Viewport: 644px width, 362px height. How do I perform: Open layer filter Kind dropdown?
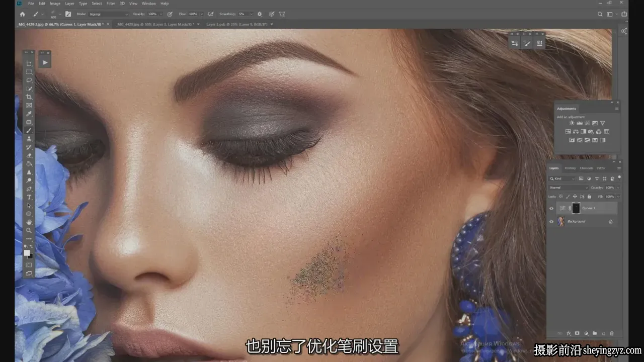(x=562, y=178)
